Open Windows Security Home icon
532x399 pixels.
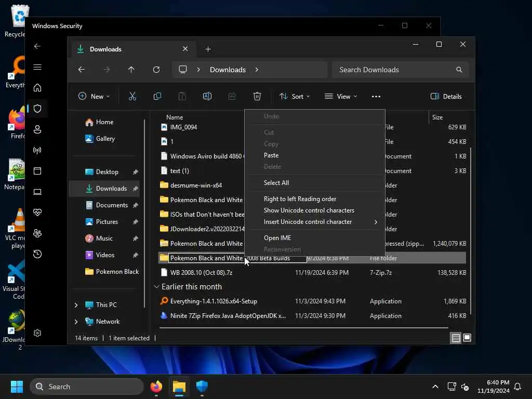click(37, 87)
